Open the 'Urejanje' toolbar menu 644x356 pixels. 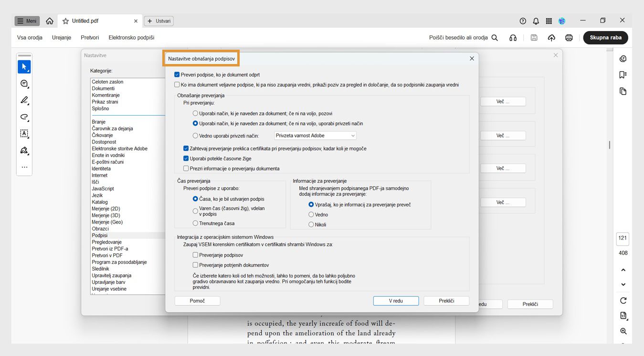62,38
